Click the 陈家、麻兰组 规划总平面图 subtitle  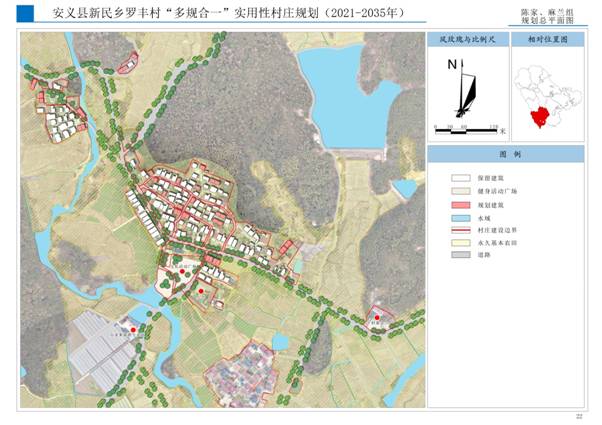click(547, 17)
